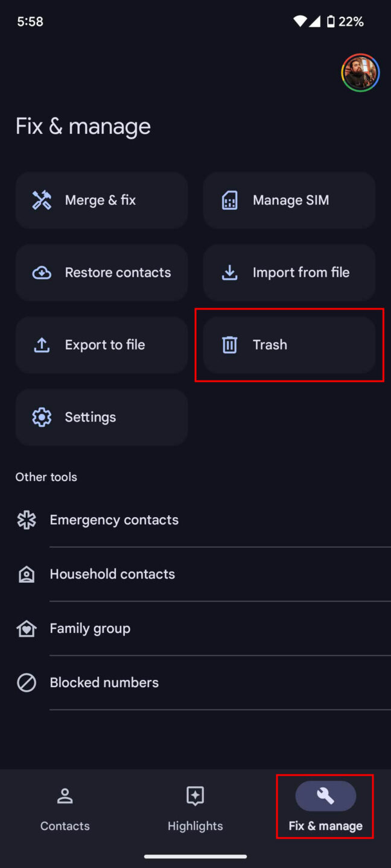Open the Household contacts entry

[112, 574]
